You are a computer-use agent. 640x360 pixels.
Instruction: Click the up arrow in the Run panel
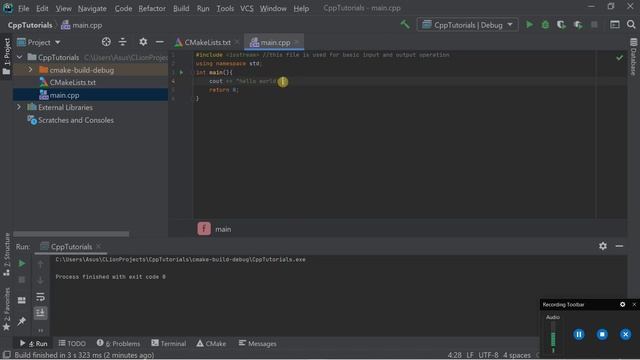[40, 264]
